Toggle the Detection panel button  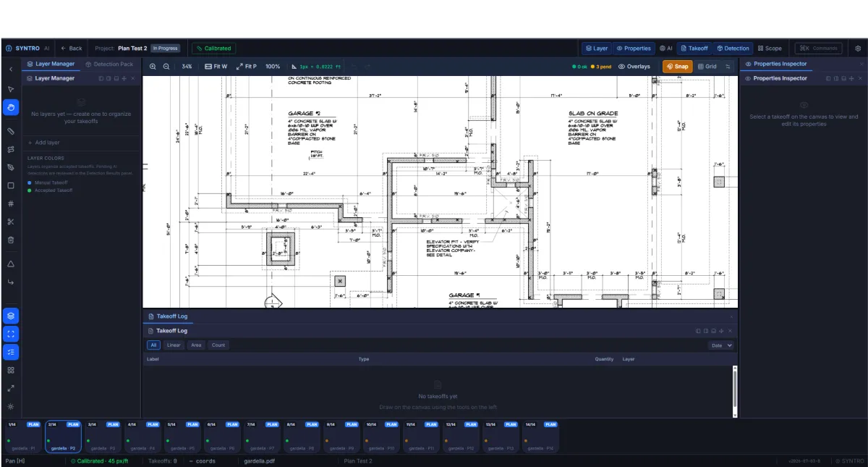(x=733, y=49)
